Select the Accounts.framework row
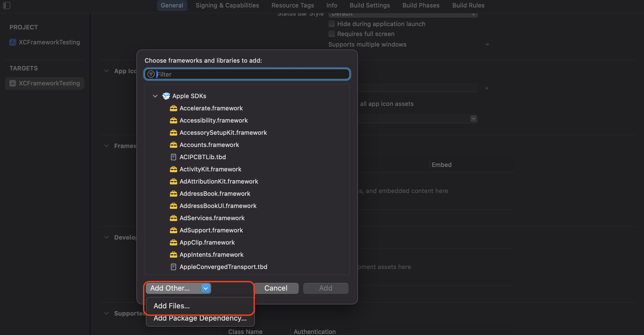This screenshot has height=335, width=644. pyautogui.click(x=247, y=145)
